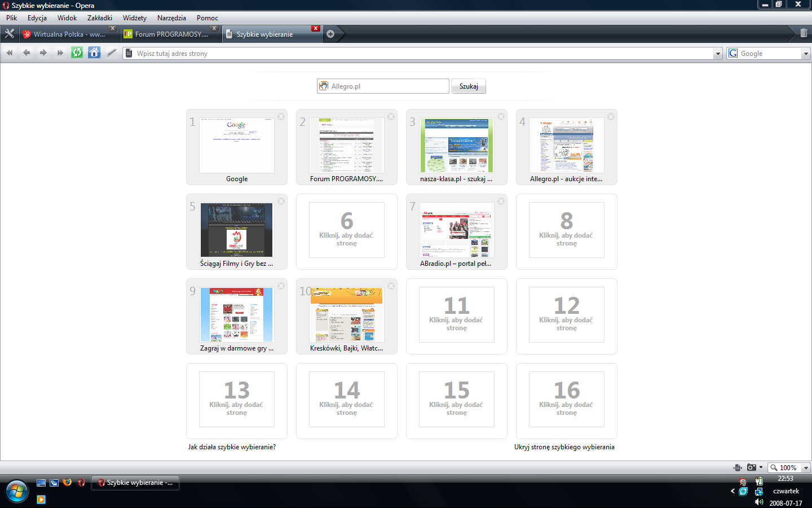Go forward with the Forward arrow
This screenshot has width=812, height=508.
pyautogui.click(x=43, y=53)
